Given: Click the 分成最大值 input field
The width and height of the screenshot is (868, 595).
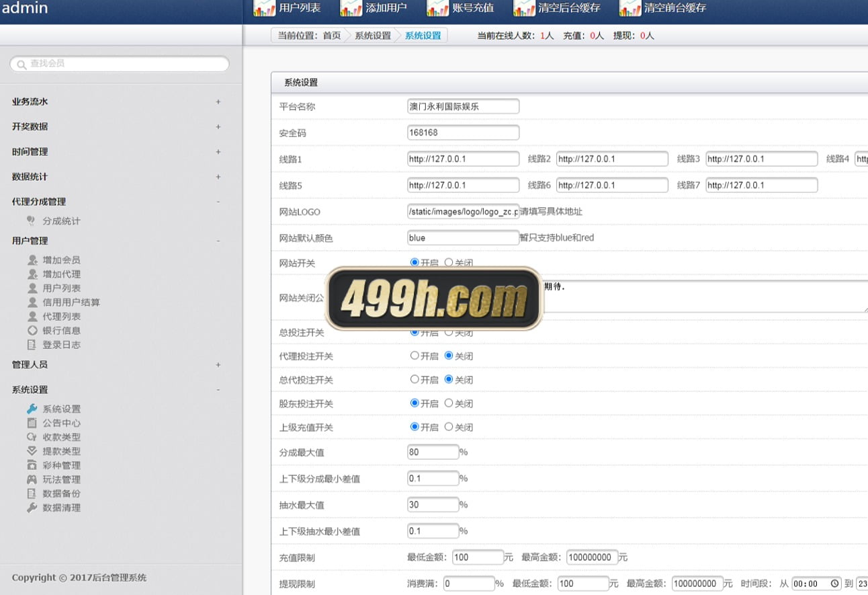Looking at the screenshot, I should tap(433, 452).
